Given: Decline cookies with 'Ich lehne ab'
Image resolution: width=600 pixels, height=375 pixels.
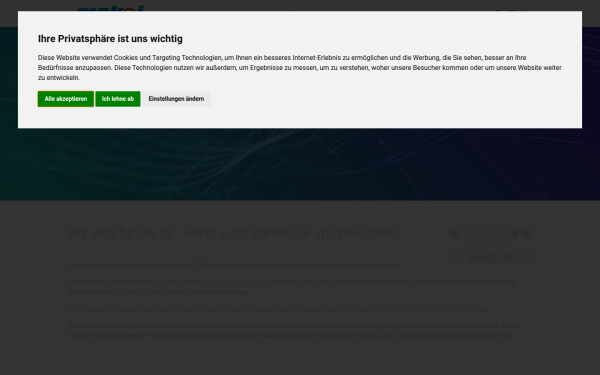Looking at the screenshot, I should 118,99.
